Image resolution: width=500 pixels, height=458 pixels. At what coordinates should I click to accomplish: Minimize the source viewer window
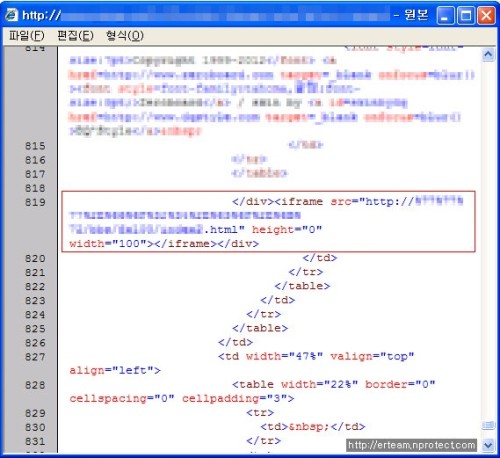point(445,15)
